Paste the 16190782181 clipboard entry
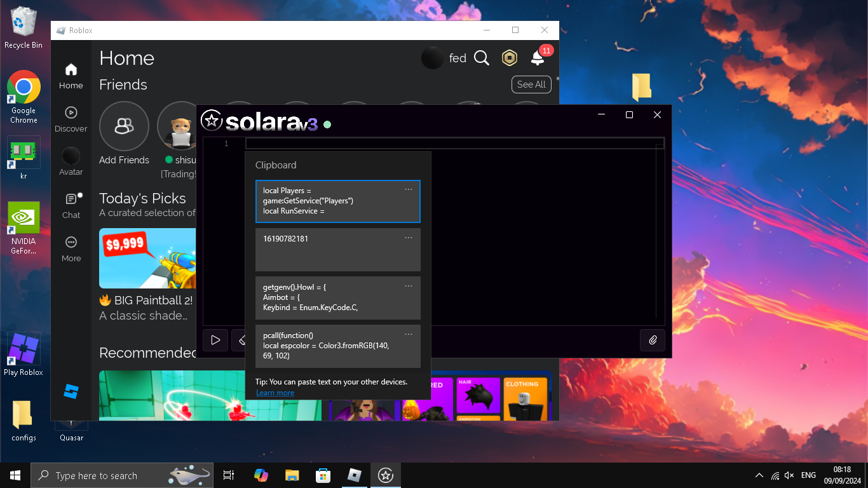This screenshot has height=488, width=868. 338,250
